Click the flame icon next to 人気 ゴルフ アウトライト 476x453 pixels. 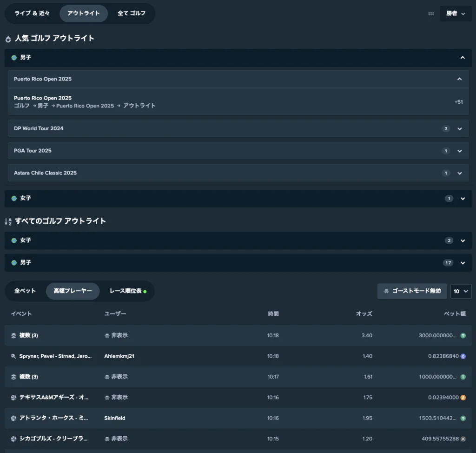click(x=8, y=39)
